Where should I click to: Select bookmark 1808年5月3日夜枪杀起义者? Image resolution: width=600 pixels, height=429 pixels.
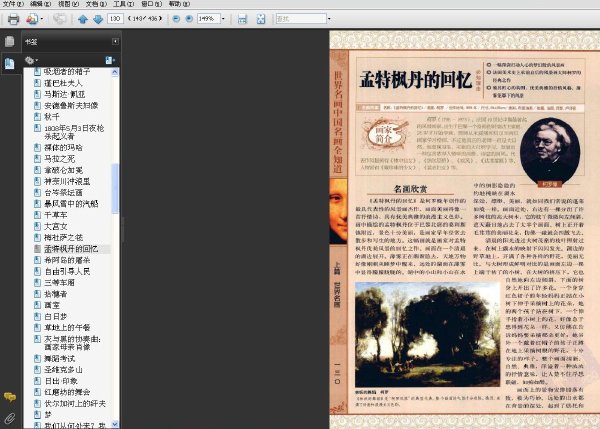click(74, 132)
